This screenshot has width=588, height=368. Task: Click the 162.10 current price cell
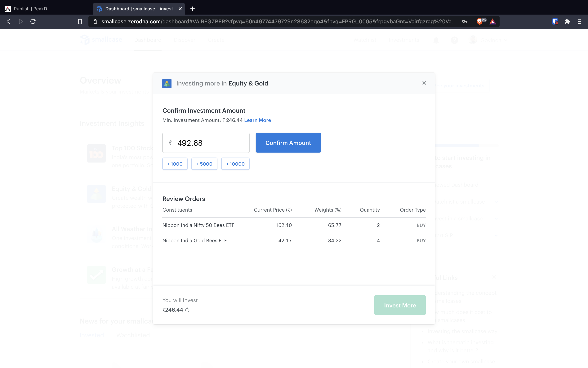[x=283, y=225]
